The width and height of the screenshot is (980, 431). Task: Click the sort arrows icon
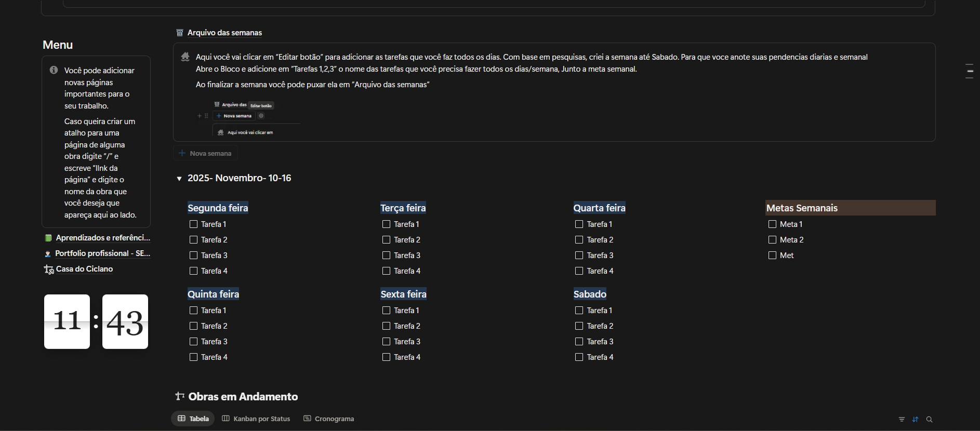pos(915,420)
